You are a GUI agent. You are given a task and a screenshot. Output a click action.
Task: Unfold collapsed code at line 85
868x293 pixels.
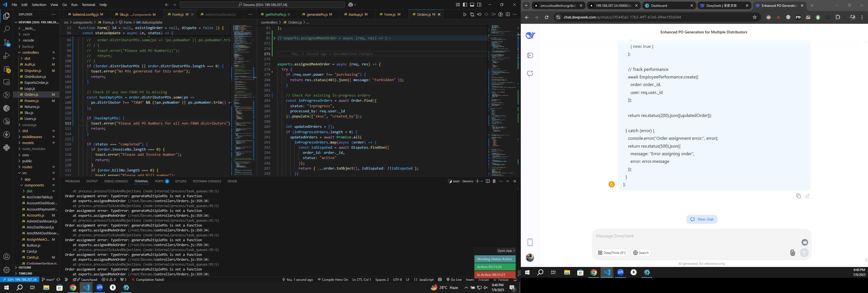(274, 38)
